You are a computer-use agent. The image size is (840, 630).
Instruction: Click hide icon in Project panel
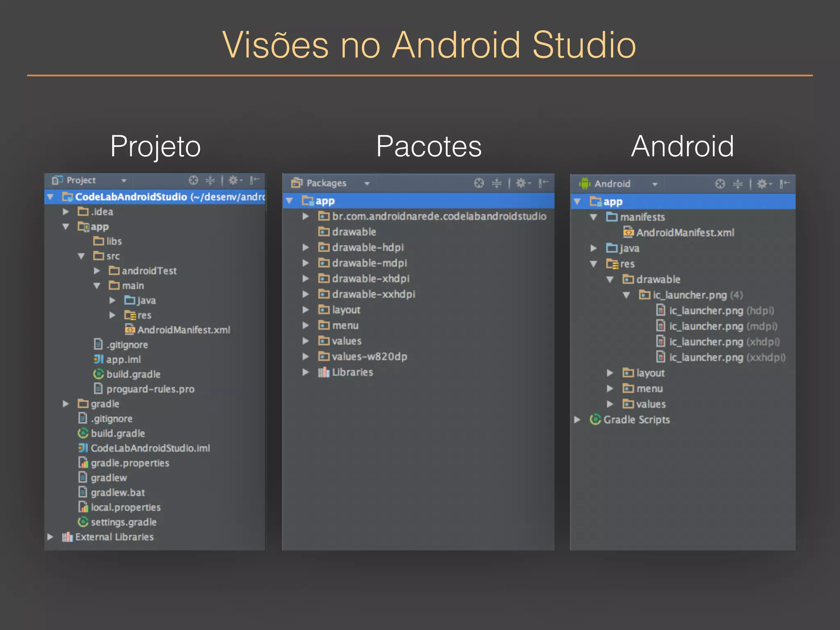pos(255,180)
